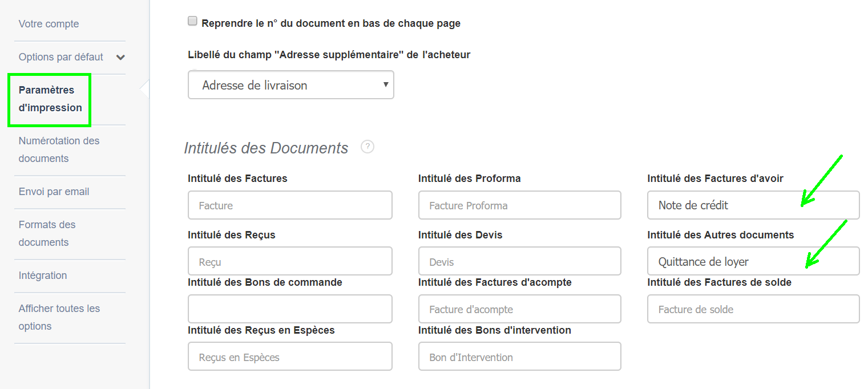Open the Envoi par email settings
The height and width of the screenshot is (389, 868).
(54, 191)
